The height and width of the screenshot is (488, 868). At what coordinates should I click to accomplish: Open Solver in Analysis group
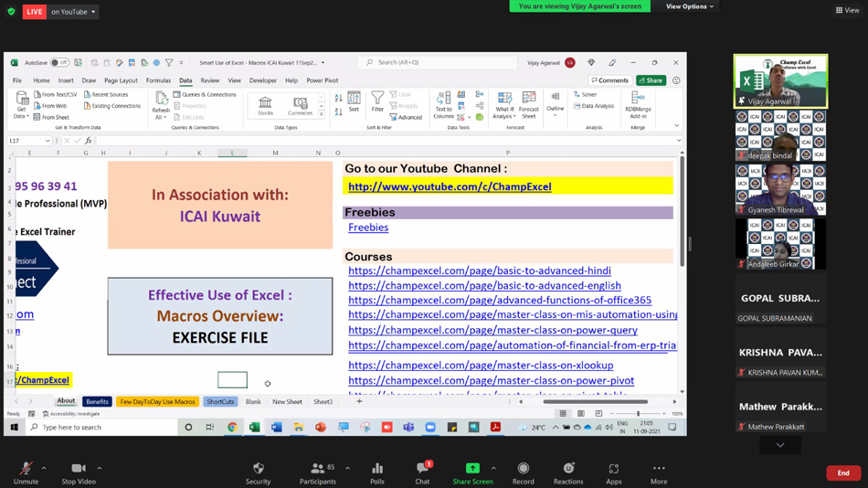(585, 95)
